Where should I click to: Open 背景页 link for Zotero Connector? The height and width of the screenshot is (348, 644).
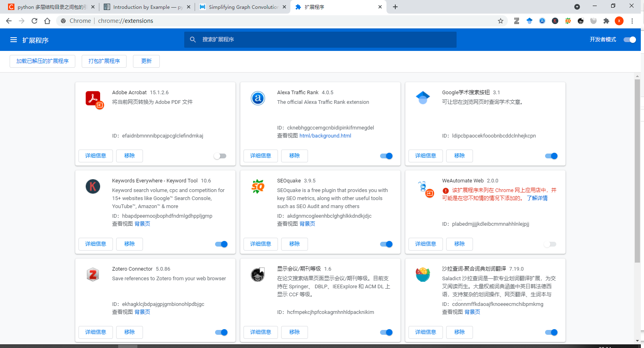pos(142,312)
